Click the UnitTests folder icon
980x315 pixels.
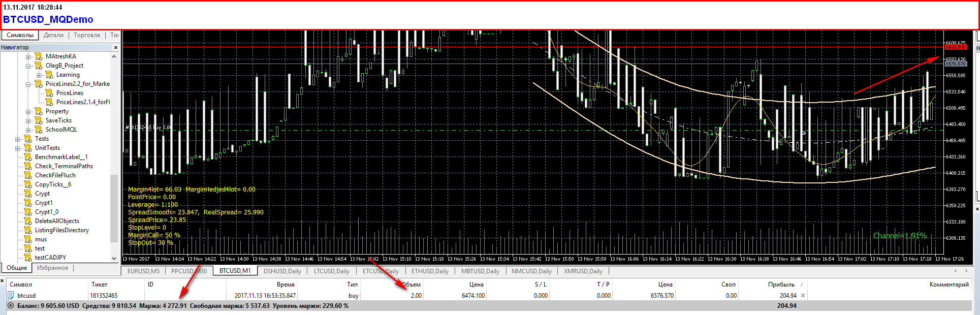pyautogui.click(x=28, y=148)
